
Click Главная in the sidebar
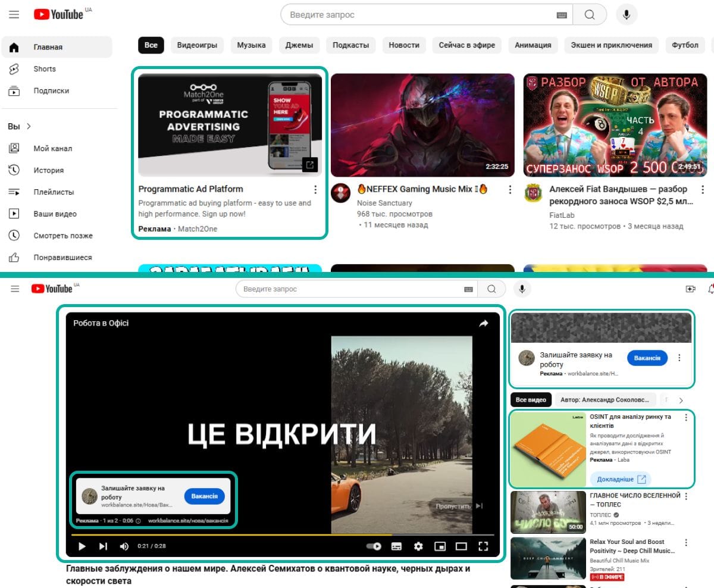pos(57,47)
